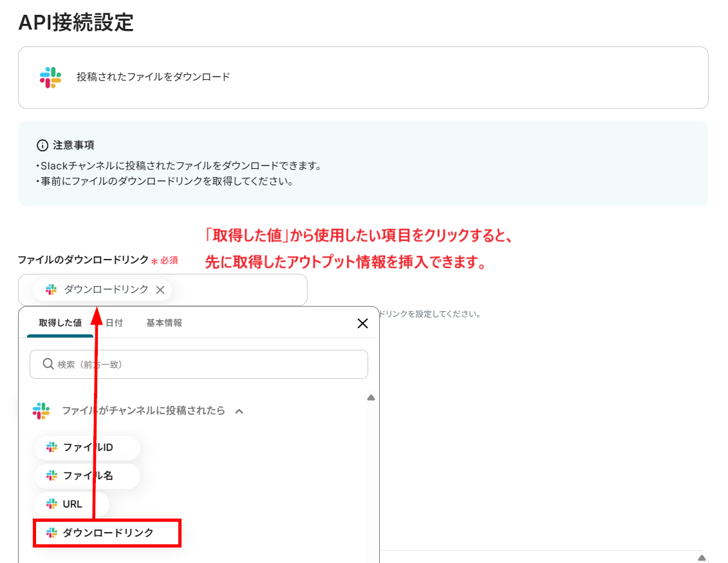728x563 pixels.
Task: Click the Slack icon next to ダウンロードリンク option
Action: click(x=51, y=533)
